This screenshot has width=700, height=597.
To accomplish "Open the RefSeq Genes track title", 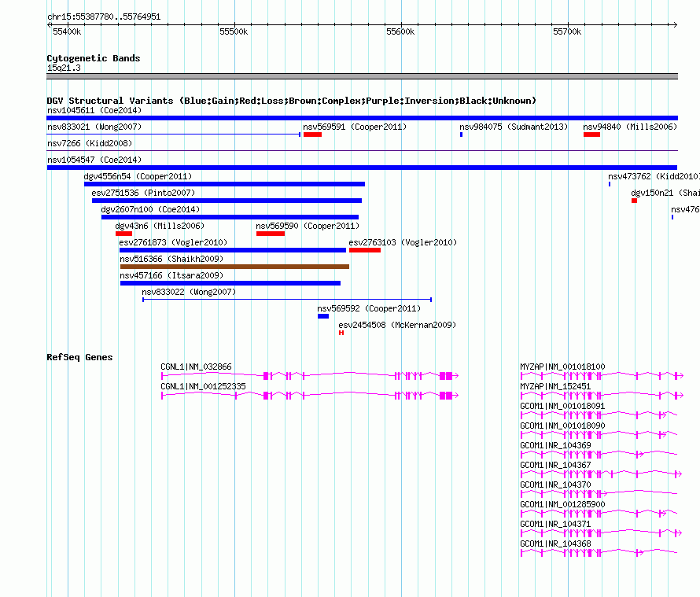I will 79,357.
